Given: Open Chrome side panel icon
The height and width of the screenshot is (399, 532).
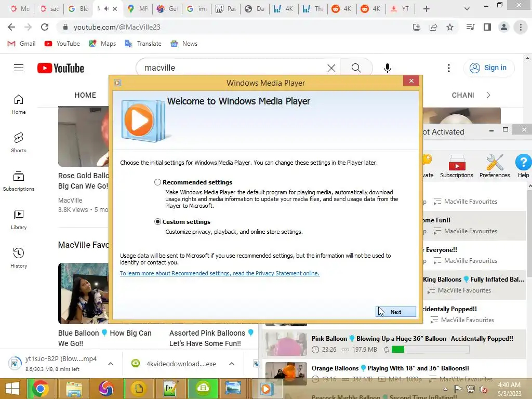Looking at the screenshot, I should (487, 27).
